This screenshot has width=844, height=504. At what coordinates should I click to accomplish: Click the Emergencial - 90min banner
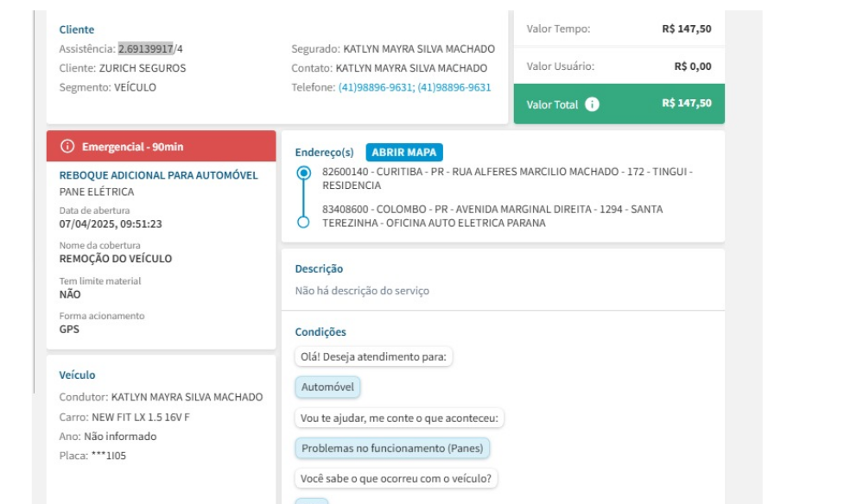(x=161, y=147)
